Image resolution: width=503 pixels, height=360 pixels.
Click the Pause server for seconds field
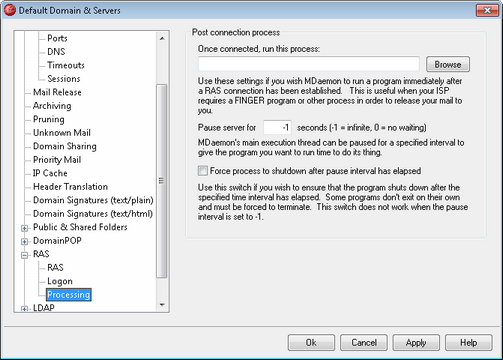coord(277,127)
